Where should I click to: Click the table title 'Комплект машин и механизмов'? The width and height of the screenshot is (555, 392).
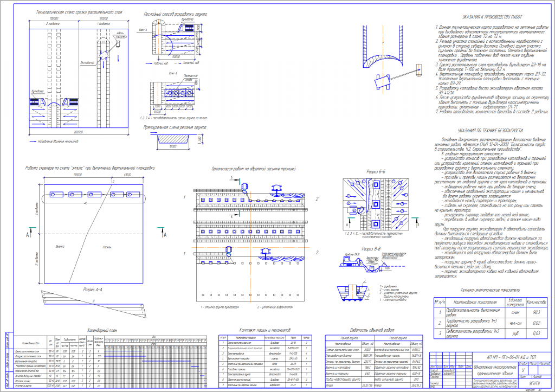[x=264, y=330]
